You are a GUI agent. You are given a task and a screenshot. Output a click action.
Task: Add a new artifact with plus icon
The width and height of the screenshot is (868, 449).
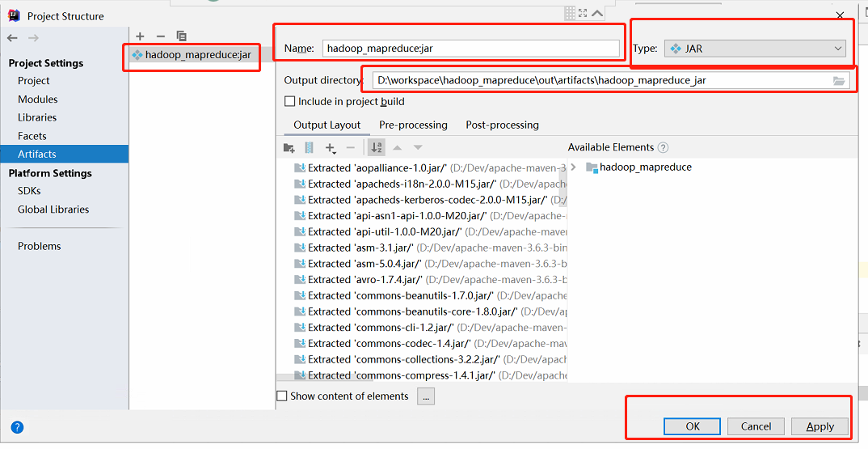[140, 36]
